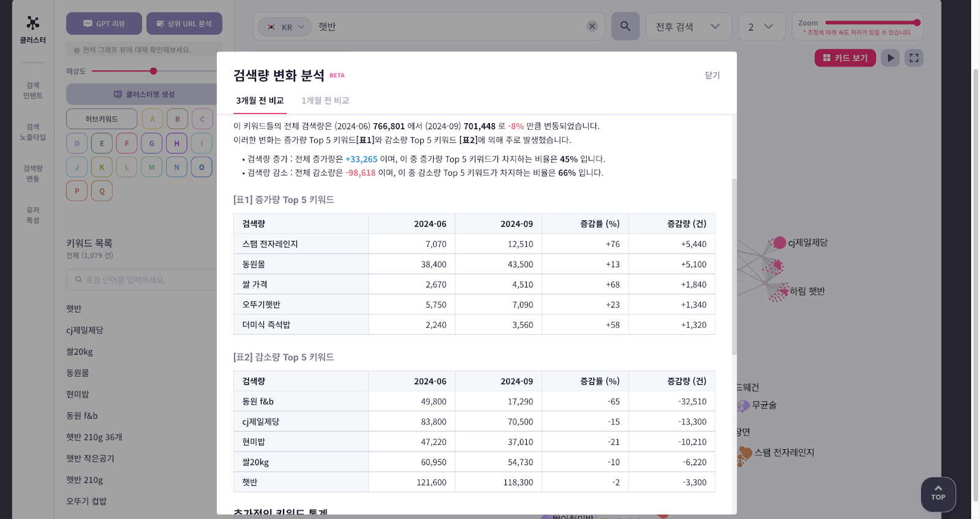The image size is (980, 519).
Task: Click 현미밥 row in decrease table
Action: [474, 442]
